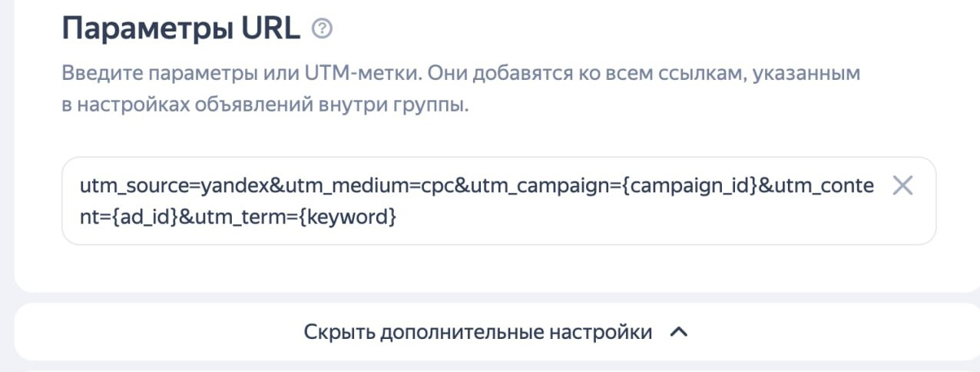Place cursor on {keyword} in parameters field
980x372 pixels.
(x=346, y=218)
